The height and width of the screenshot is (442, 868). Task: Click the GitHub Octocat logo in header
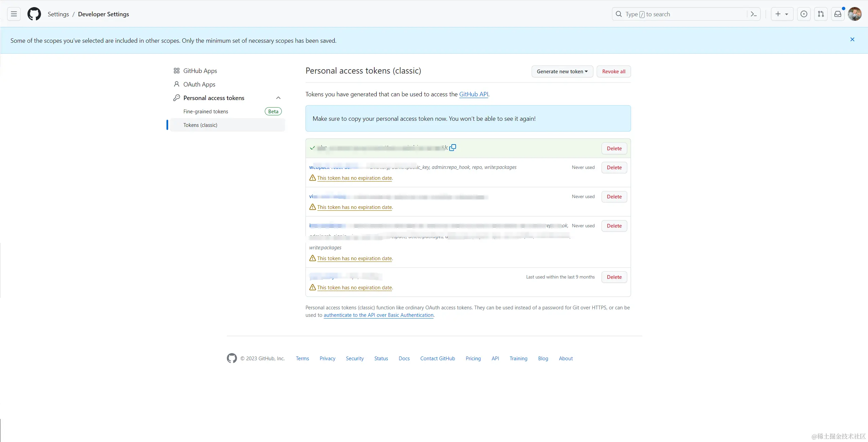tap(34, 14)
